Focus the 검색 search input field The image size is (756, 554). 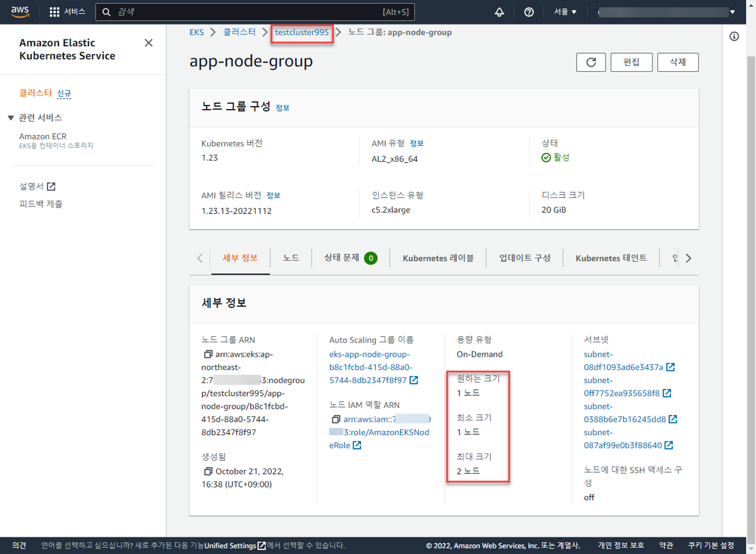[x=255, y=12]
